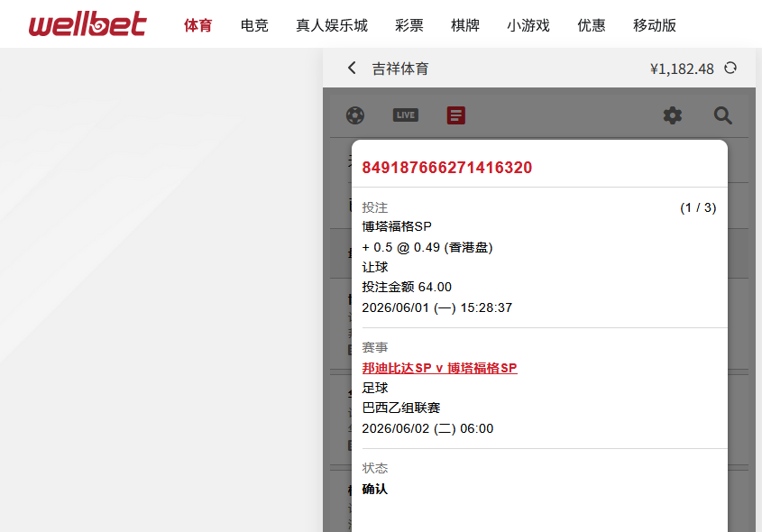Image resolution: width=762 pixels, height=532 pixels.
Task: Click the 状态 section label
Action: tap(374, 468)
